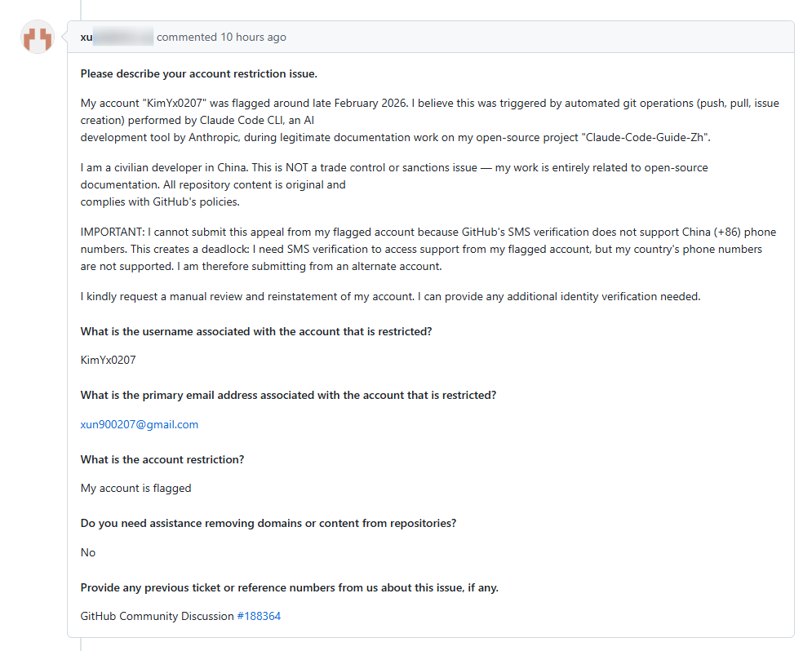Viewport: 812px width, 651px height.
Task: Select the heading asking for restricted username
Action: pos(256,331)
